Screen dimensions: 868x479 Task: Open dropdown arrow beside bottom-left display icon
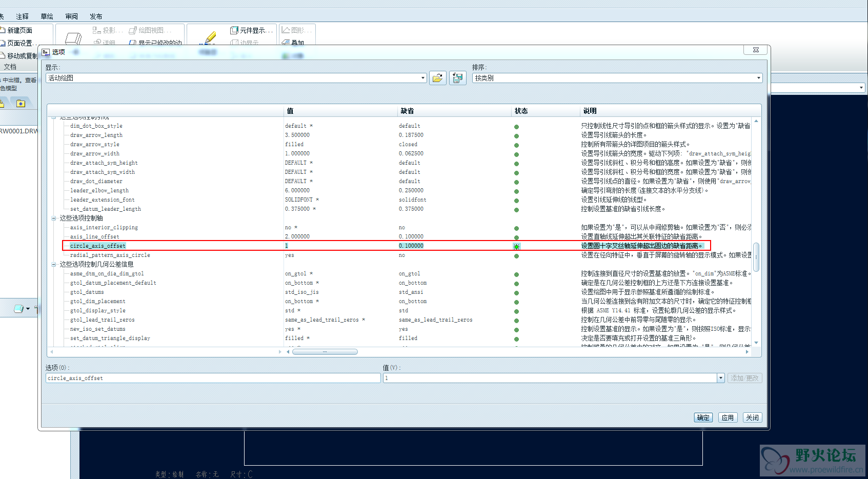pos(28,309)
